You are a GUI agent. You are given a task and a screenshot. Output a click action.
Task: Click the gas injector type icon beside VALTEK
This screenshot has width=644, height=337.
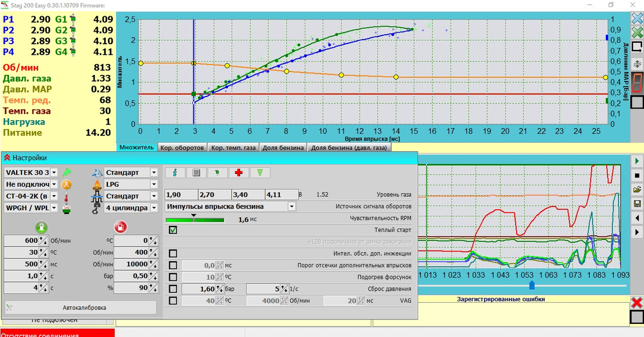[x=66, y=172]
